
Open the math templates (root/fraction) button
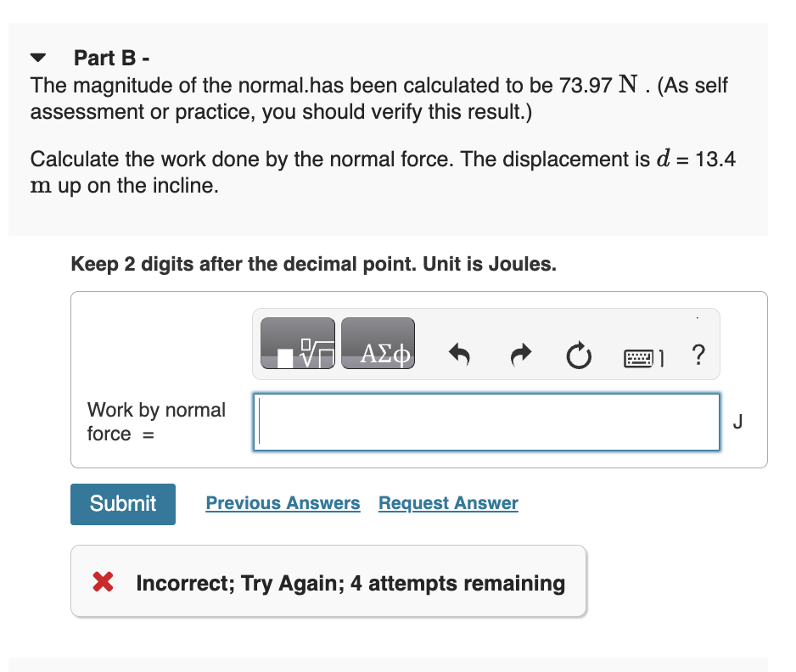297,344
